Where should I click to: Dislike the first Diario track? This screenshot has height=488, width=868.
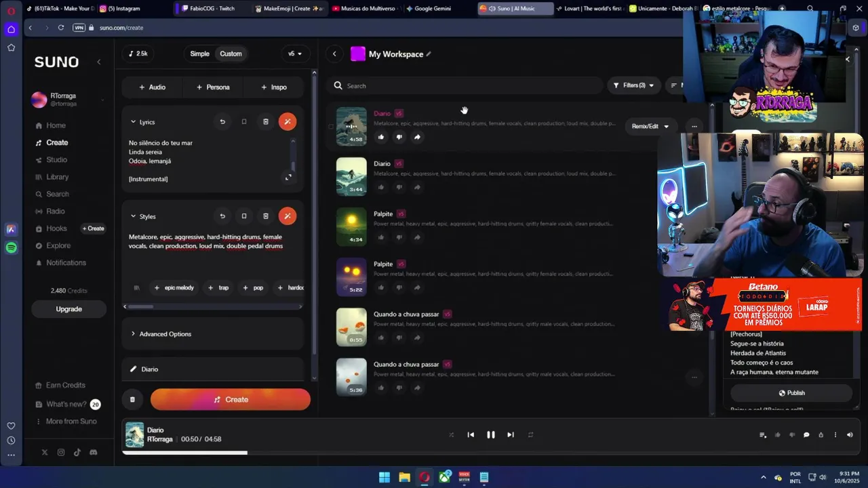coord(399,137)
